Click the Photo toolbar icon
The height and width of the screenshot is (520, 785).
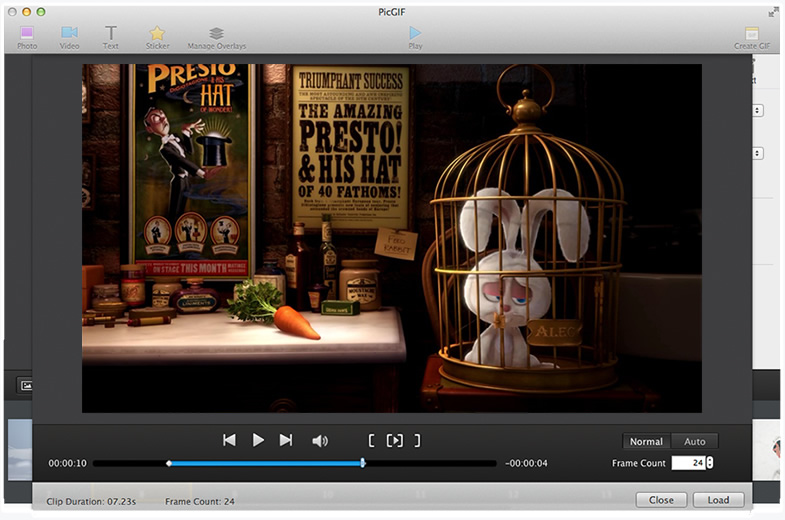pos(27,33)
